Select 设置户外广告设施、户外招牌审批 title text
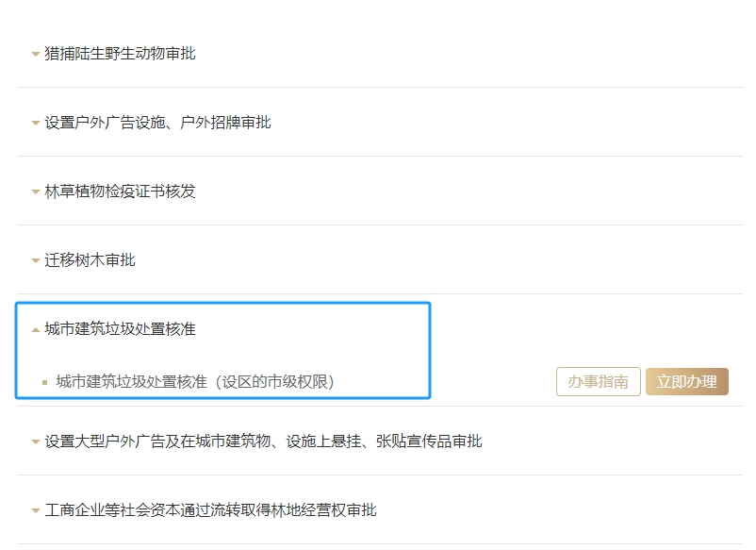Viewport: 756px width, 550px height. coord(157,123)
